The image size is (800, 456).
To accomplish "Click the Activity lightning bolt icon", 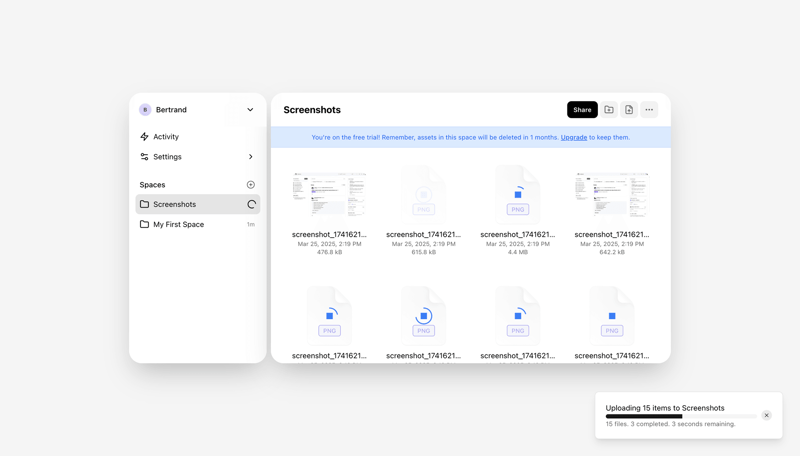I will click(144, 137).
